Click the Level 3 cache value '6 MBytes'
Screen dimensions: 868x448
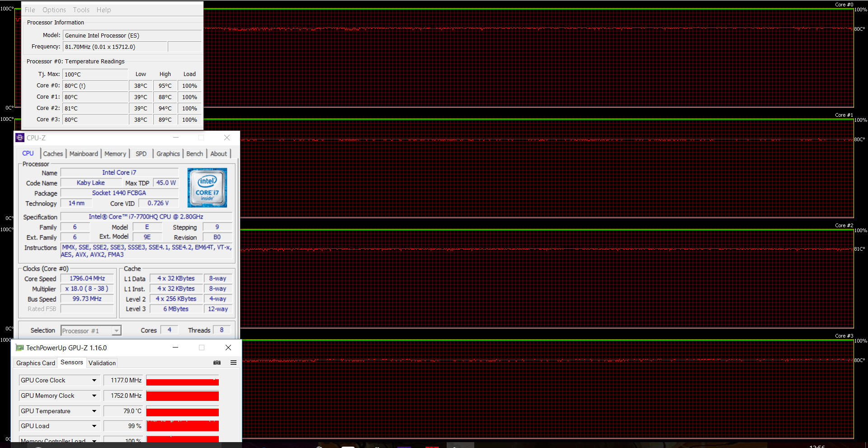(x=176, y=309)
